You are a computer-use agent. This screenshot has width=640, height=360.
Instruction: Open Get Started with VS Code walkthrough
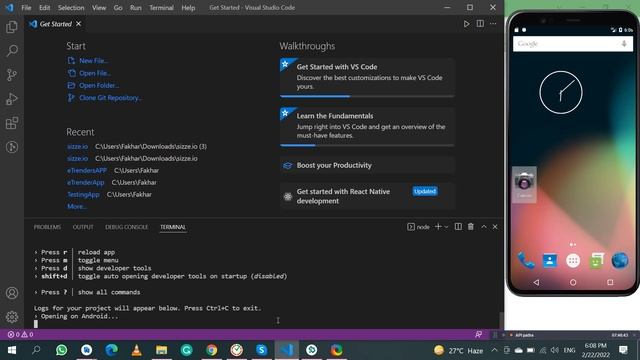(x=367, y=77)
